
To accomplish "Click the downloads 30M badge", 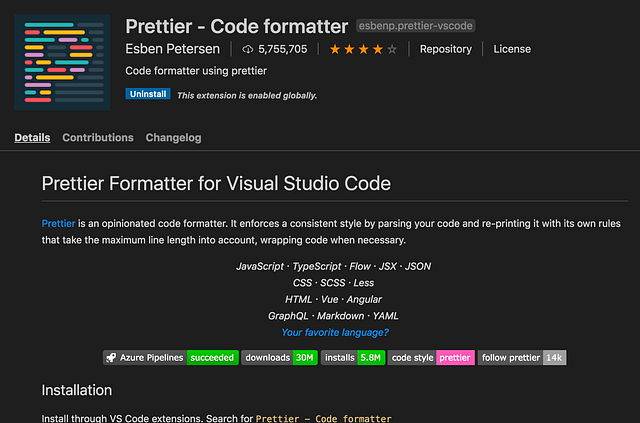I will [279, 357].
